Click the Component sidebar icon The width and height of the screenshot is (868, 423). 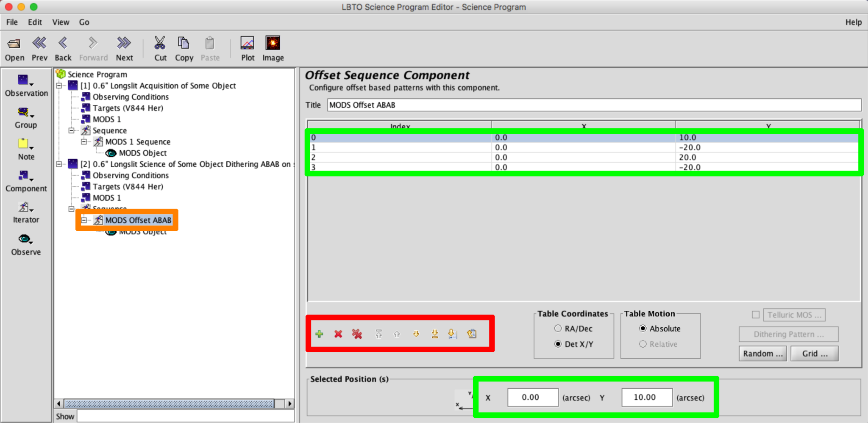point(25,176)
